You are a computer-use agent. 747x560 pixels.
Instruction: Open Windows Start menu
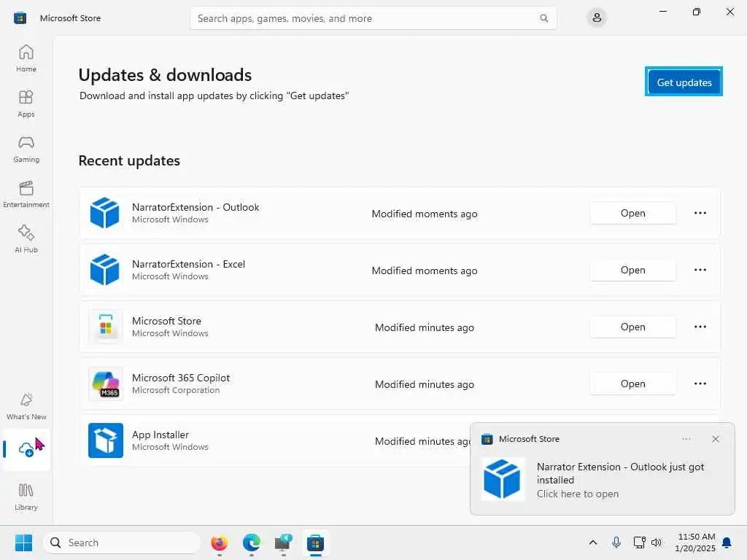[23, 542]
